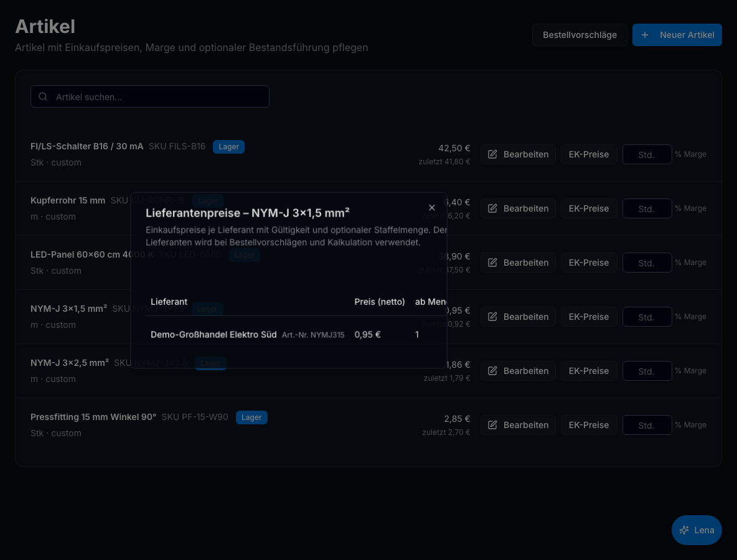Edit the Pressfitting 15 mm Winkel article

(518, 424)
